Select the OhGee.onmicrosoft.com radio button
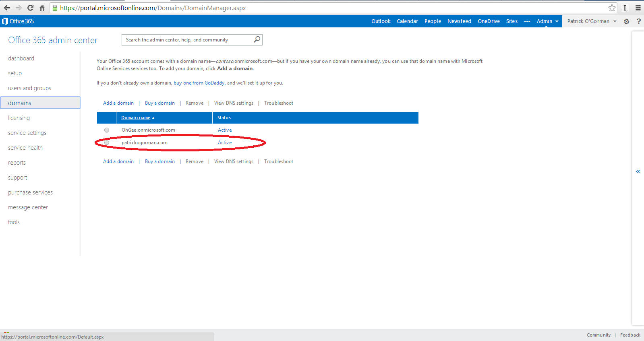Screen dimensions: 644x341 (x=107, y=130)
